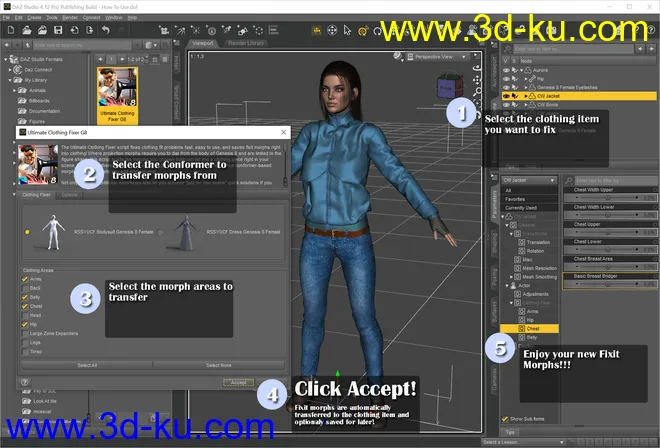Switch to the Render Library tab

(x=243, y=44)
